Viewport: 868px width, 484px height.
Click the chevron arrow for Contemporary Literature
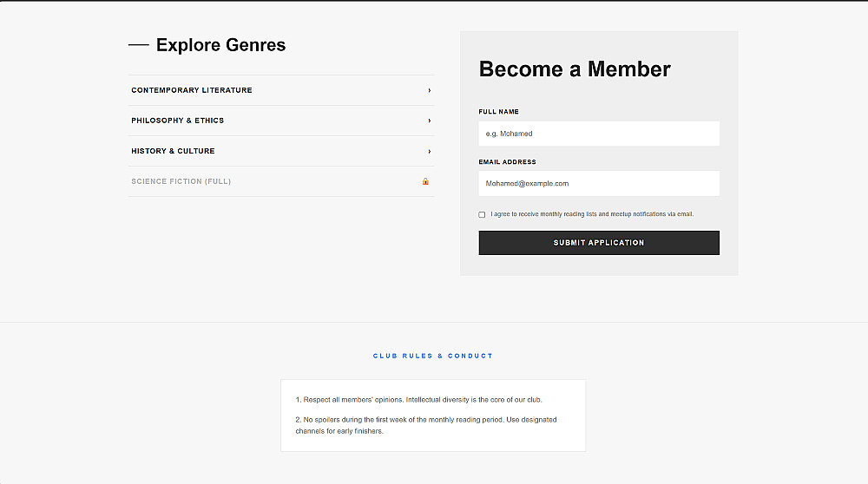pyautogui.click(x=429, y=90)
